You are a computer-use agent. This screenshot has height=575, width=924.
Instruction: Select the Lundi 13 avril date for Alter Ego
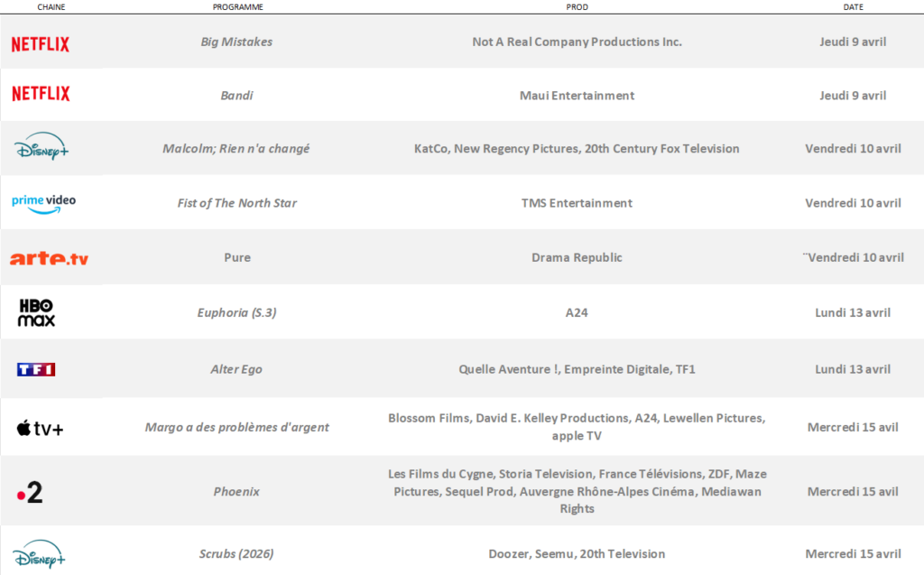coord(853,369)
